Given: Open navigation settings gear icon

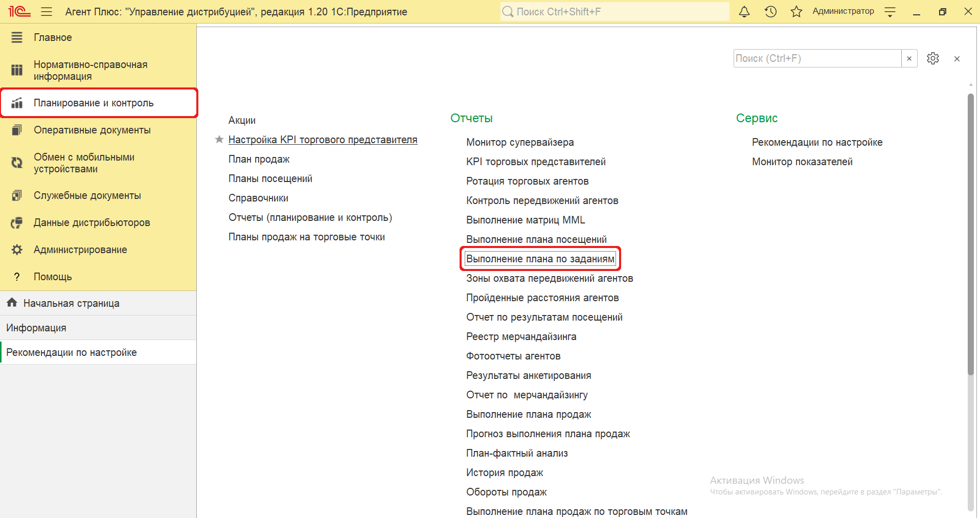Looking at the screenshot, I should pyautogui.click(x=933, y=58).
